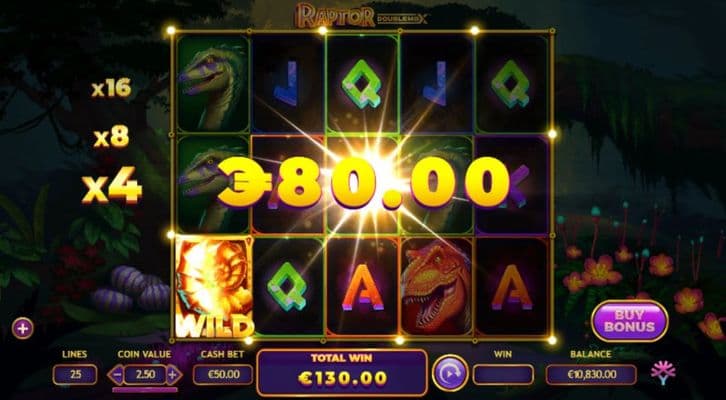Select the x8 multiplier indicator

(x=111, y=138)
